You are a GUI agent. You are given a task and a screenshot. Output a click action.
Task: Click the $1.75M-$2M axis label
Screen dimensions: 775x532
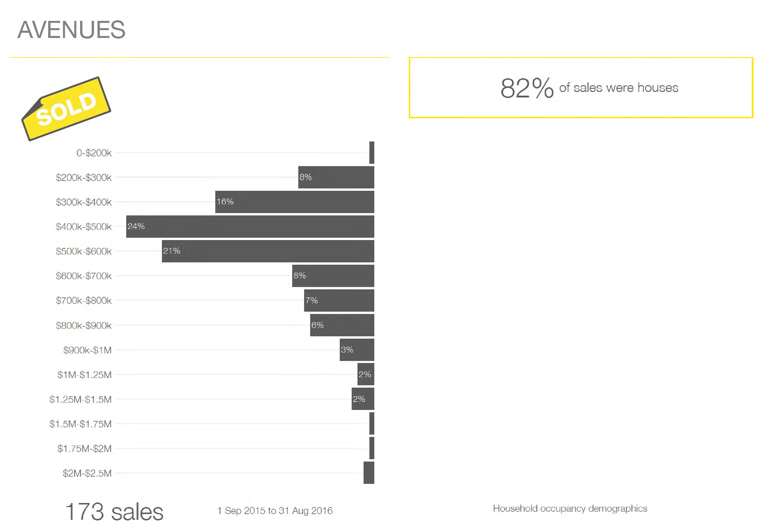pos(84,449)
